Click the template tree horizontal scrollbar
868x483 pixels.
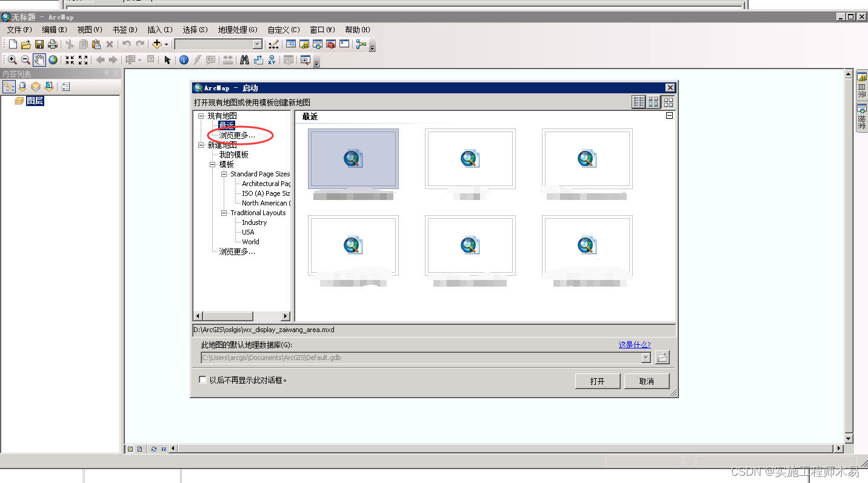point(242,316)
